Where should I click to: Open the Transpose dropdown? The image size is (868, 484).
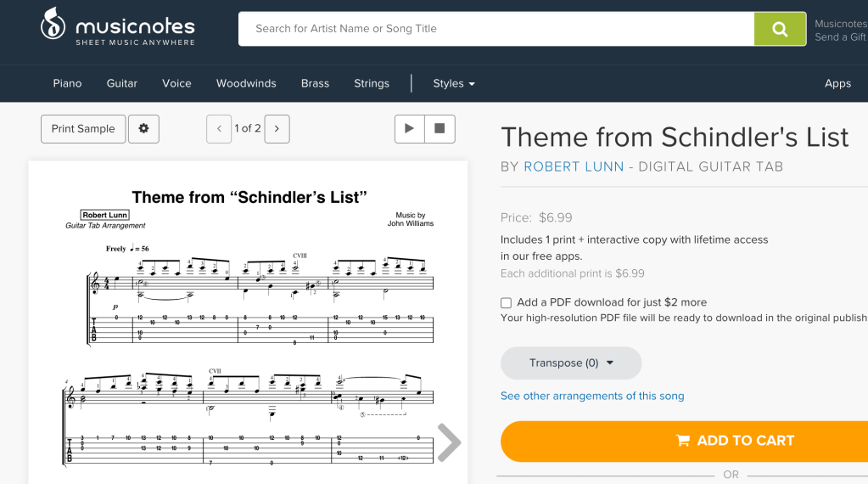571,363
